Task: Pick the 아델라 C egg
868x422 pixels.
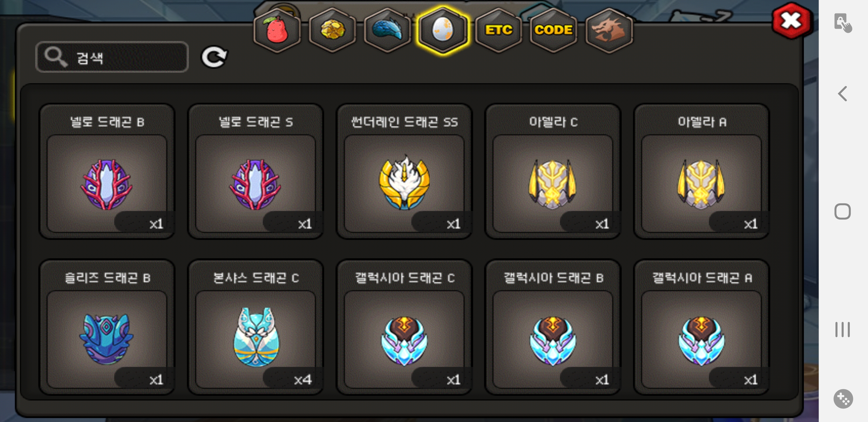Action: pos(552,171)
